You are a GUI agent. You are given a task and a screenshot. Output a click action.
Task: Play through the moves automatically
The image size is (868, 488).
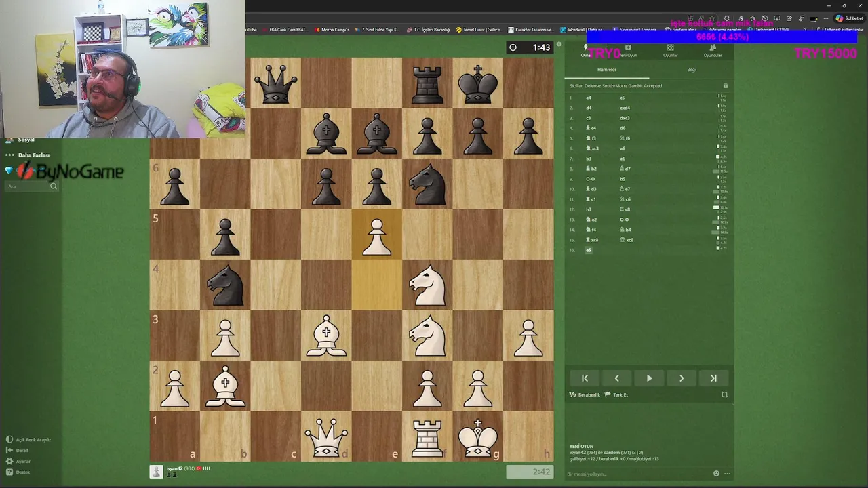click(649, 378)
